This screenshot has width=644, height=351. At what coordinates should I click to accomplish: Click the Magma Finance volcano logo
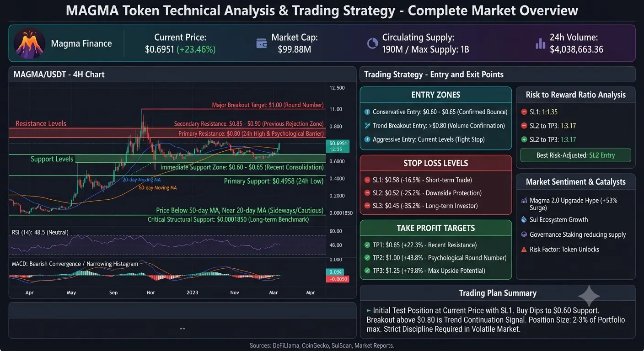point(29,43)
